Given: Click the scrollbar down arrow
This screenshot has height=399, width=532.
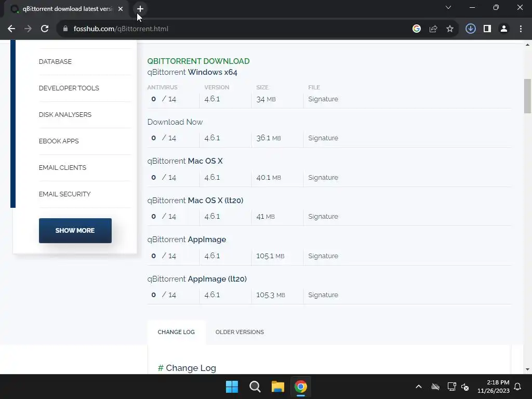Looking at the screenshot, I should point(528,369).
